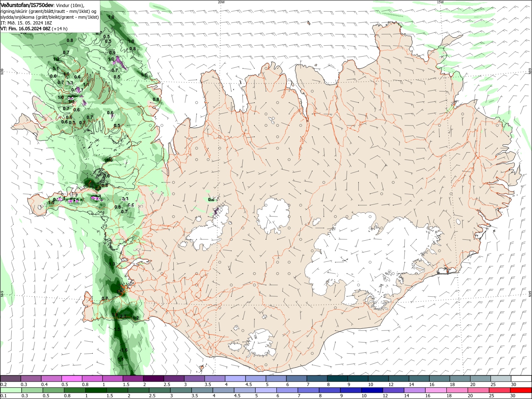The image size is (532, 399).
Task: Pick upper scale swatch between 2 and 2.5
Action: tap(153, 379)
